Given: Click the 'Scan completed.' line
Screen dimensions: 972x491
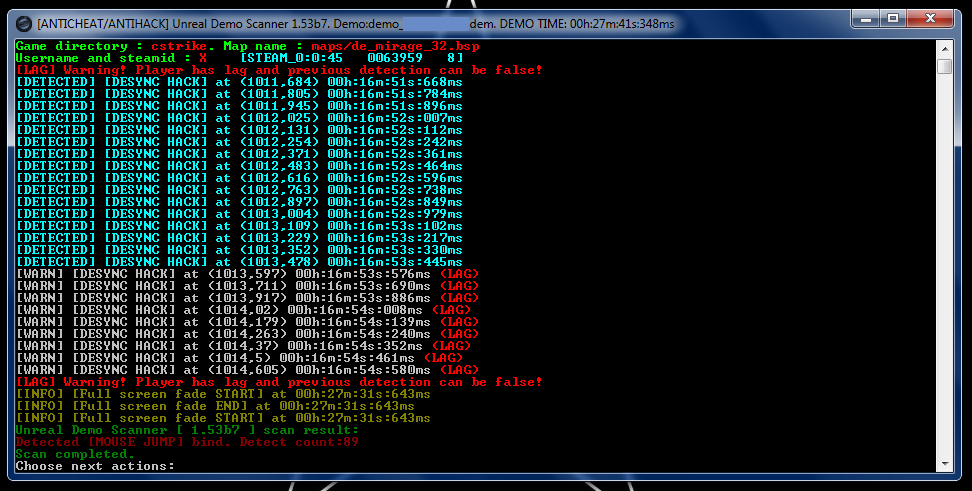Looking at the screenshot, I should coord(75,454).
